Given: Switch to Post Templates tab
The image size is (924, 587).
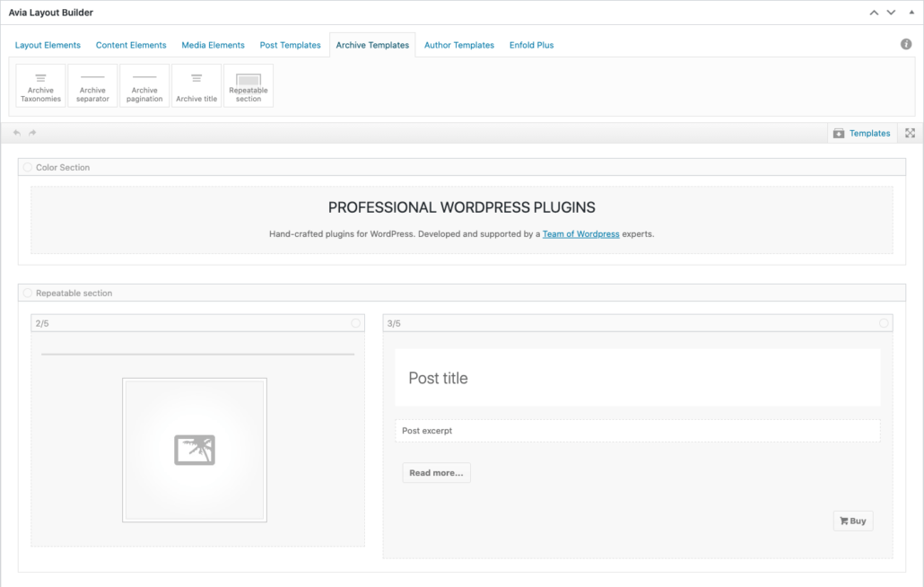Looking at the screenshot, I should click(x=290, y=45).
